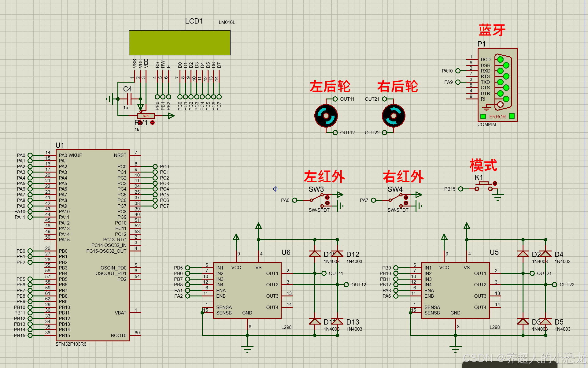The image size is (588, 368).
Task: Select the COMPIM P1 serial connector
Action: pos(497,84)
